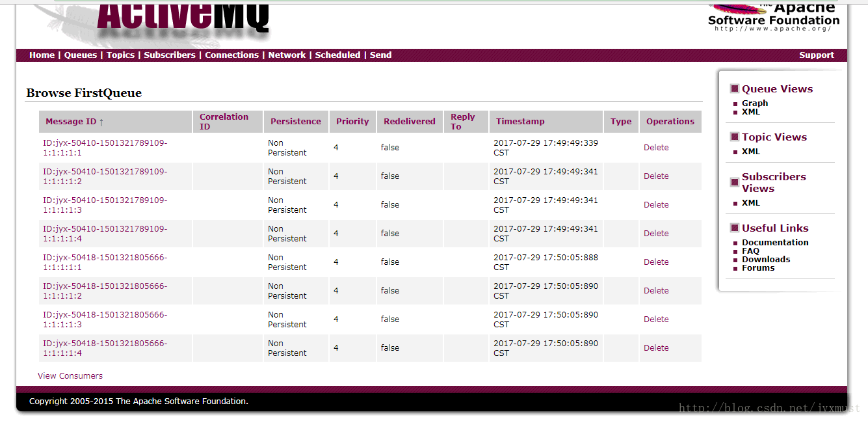Click timestamp 2017-07-29 17:50:05:888 CST
The image size is (868, 421).
(546, 262)
